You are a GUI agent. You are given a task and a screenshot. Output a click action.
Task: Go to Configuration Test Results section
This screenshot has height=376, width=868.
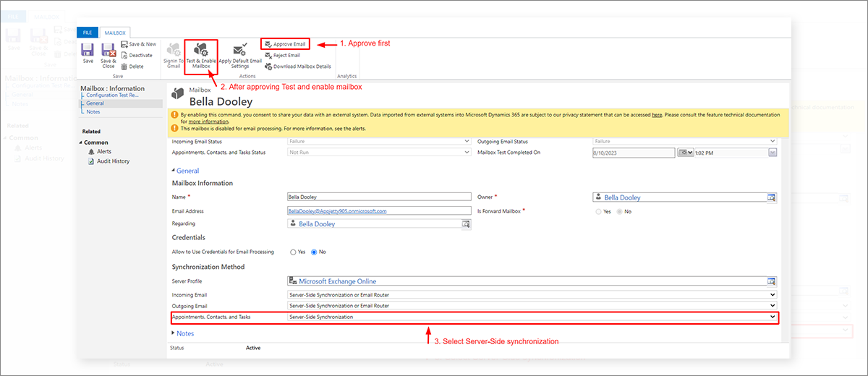[112, 95]
